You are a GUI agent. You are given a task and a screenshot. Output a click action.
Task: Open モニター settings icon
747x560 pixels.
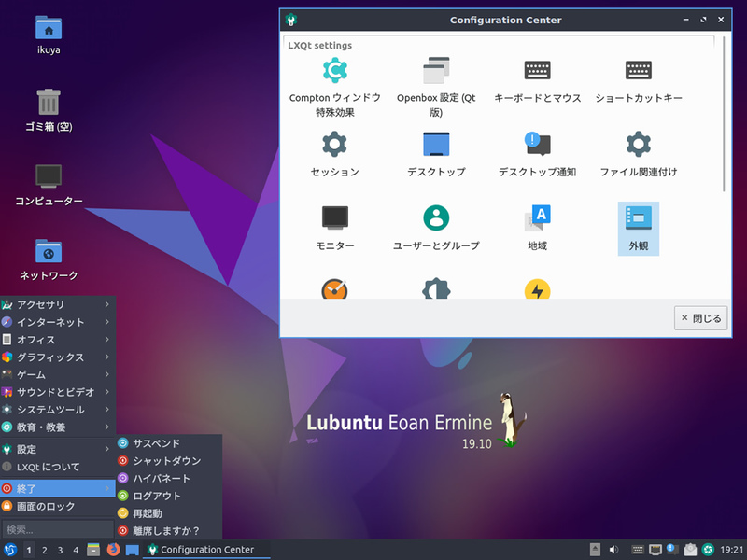coord(334,217)
